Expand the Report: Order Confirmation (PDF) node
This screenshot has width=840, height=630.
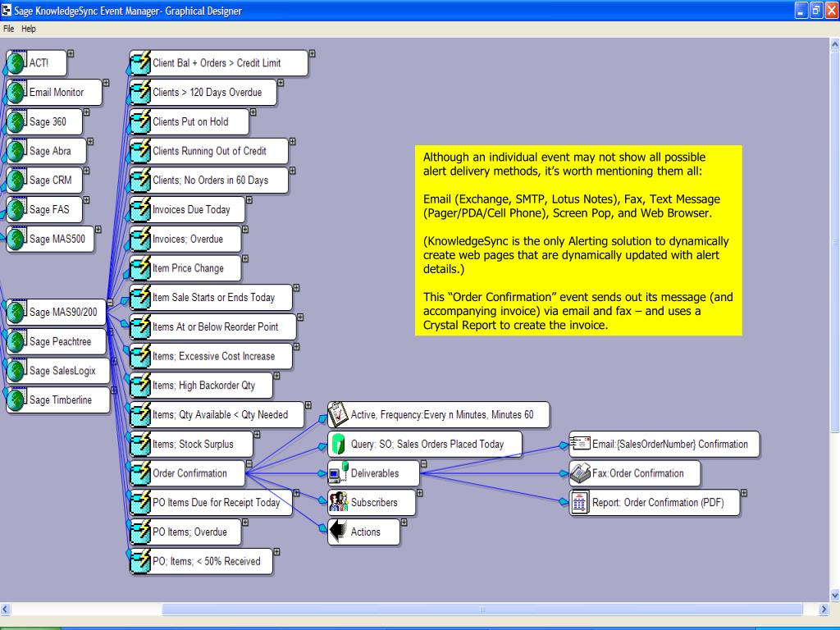[744, 493]
